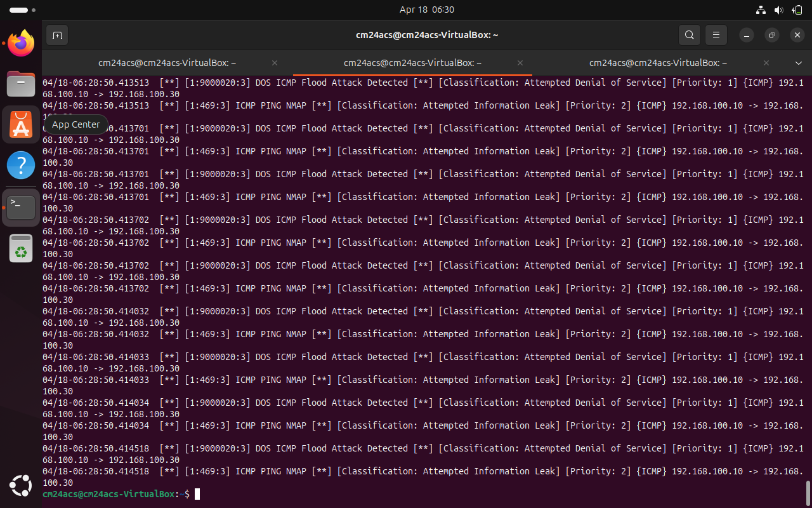812x508 pixels.
Task: Open the Trash from the dock
Action: click(x=21, y=248)
